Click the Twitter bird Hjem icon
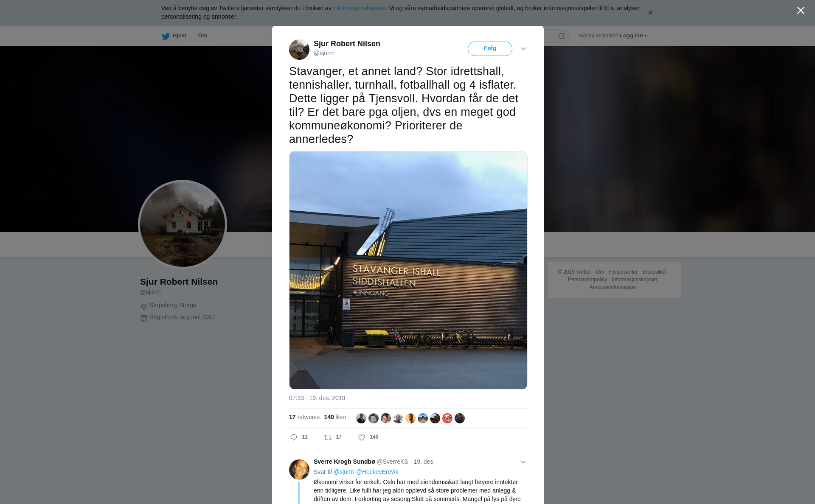This screenshot has width=815, height=504. (x=166, y=36)
